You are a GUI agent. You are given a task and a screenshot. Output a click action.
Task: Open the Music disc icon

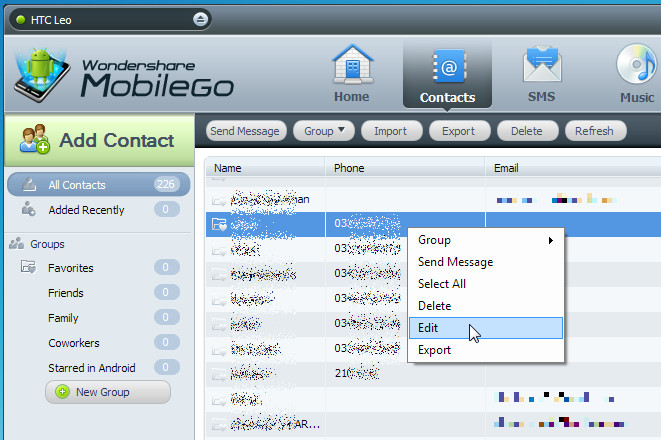637,65
